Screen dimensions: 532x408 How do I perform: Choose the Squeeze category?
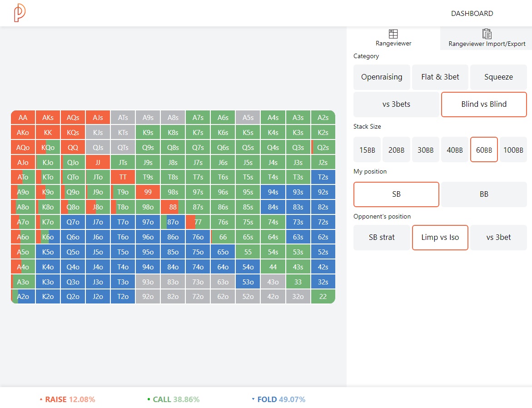point(498,77)
